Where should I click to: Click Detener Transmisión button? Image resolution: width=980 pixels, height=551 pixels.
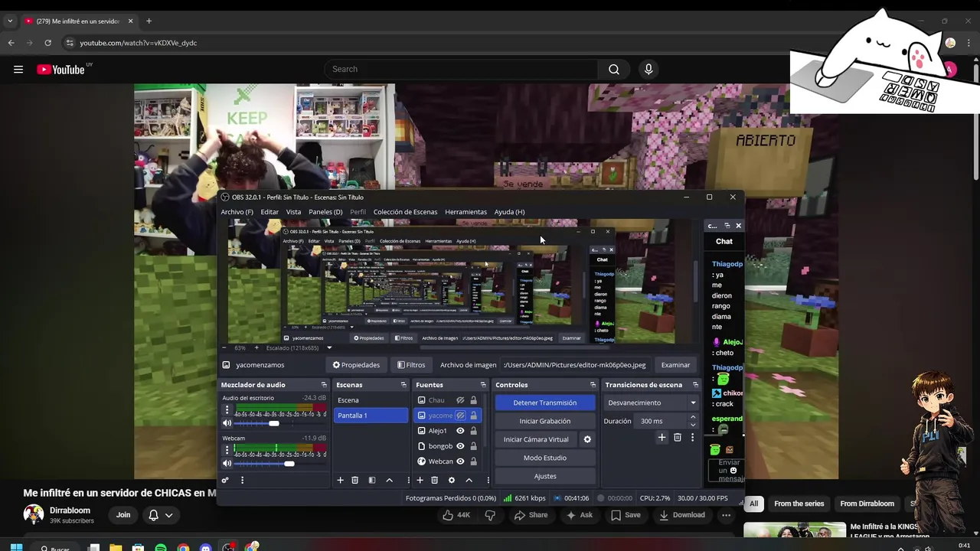point(545,403)
